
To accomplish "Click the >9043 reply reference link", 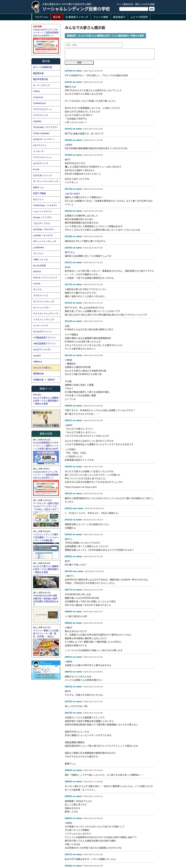I will click(x=69, y=425).
